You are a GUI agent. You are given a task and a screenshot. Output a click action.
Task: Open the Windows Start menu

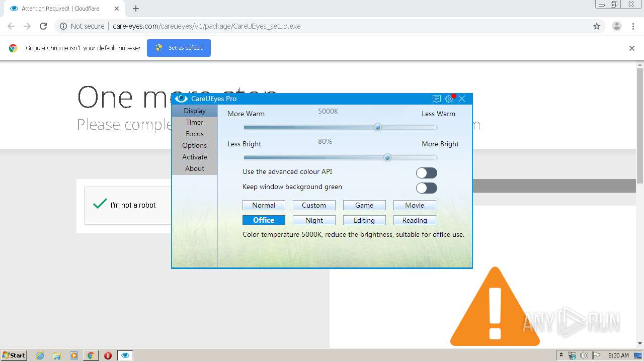tap(14, 355)
